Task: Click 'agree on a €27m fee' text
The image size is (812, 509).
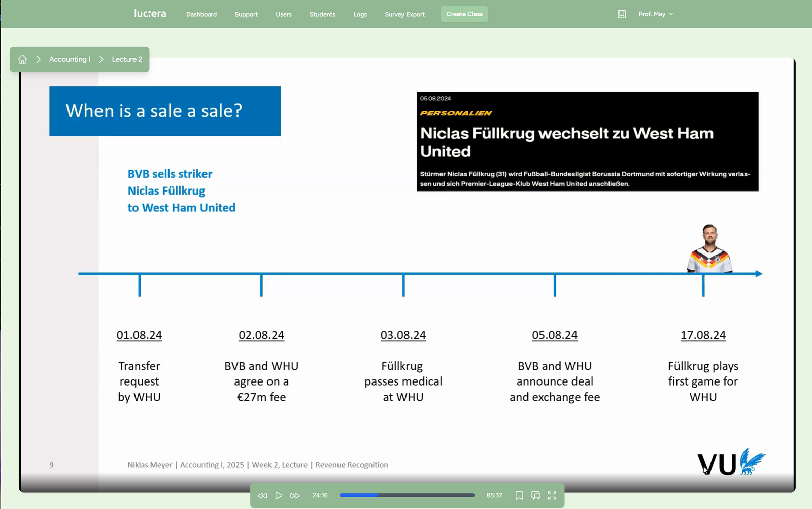Action: pyautogui.click(x=261, y=389)
